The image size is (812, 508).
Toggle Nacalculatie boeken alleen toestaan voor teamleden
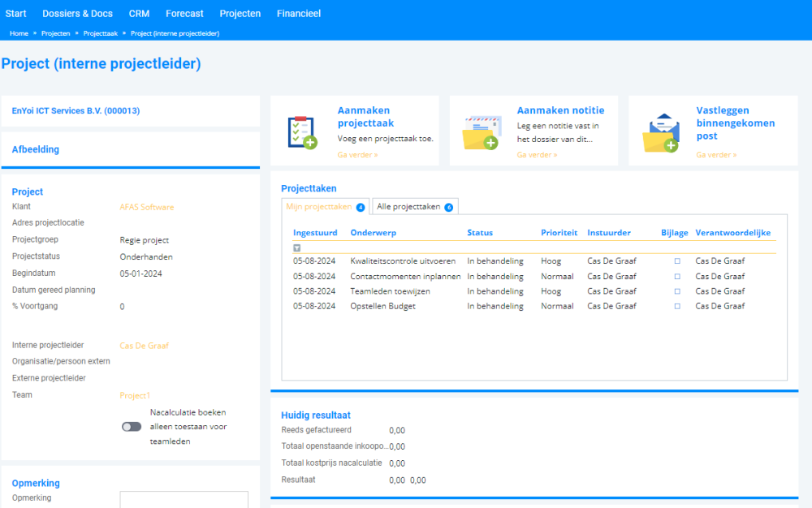(132, 427)
